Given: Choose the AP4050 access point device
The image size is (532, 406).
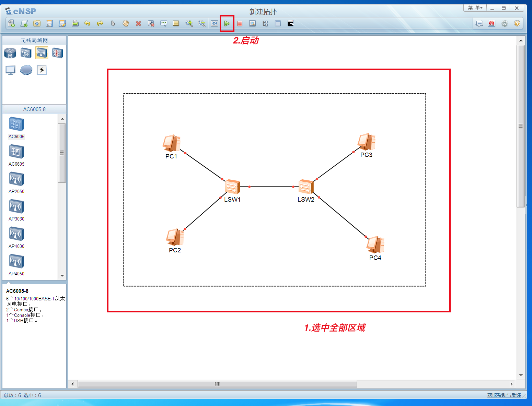Looking at the screenshot, I should (16, 261).
